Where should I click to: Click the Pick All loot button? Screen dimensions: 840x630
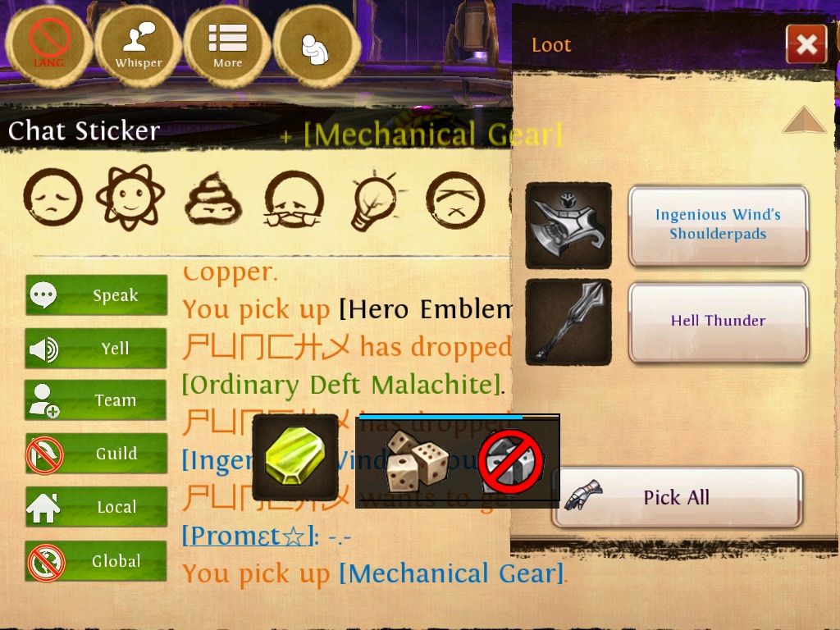[x=677, y=497]
